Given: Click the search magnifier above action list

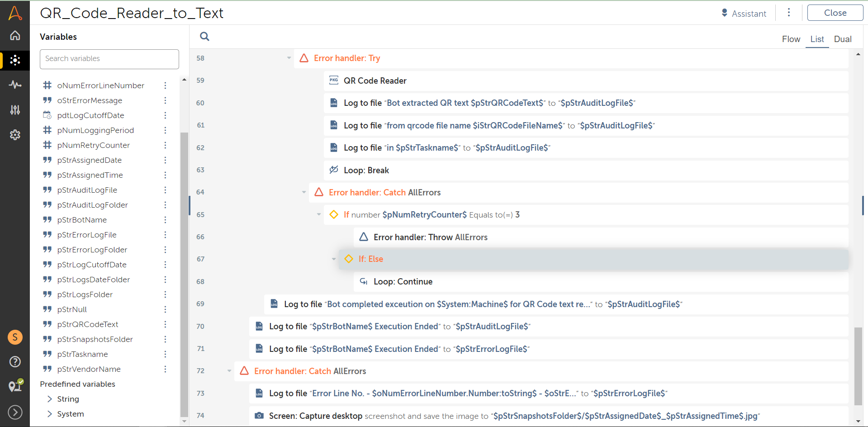Looking at the screenshot, I should (x=204, y=37).
